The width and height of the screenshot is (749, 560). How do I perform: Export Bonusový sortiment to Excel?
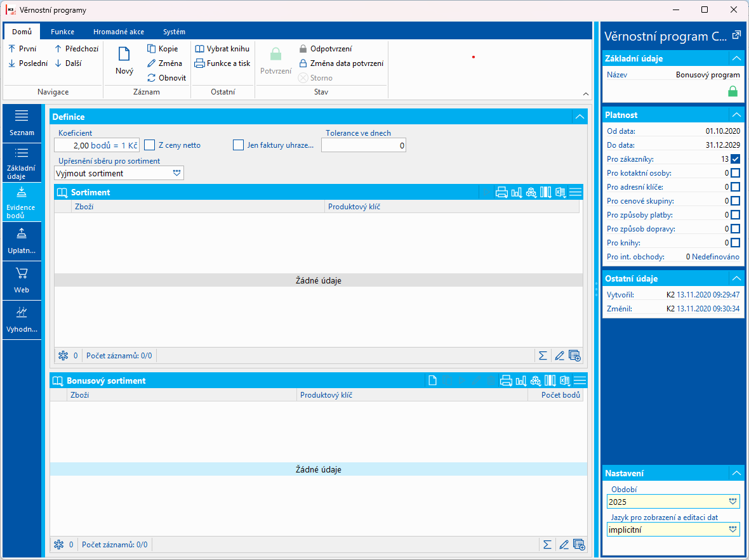(x=565, y=381)
